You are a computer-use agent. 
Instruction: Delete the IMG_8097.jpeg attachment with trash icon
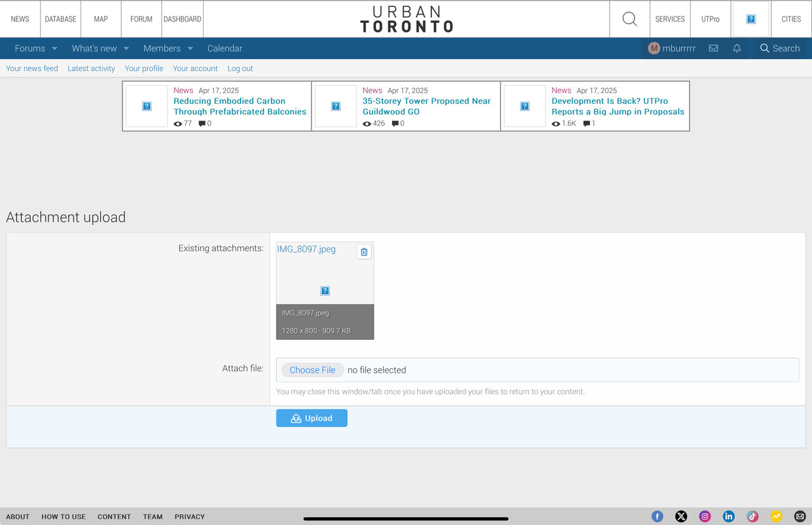364,252
